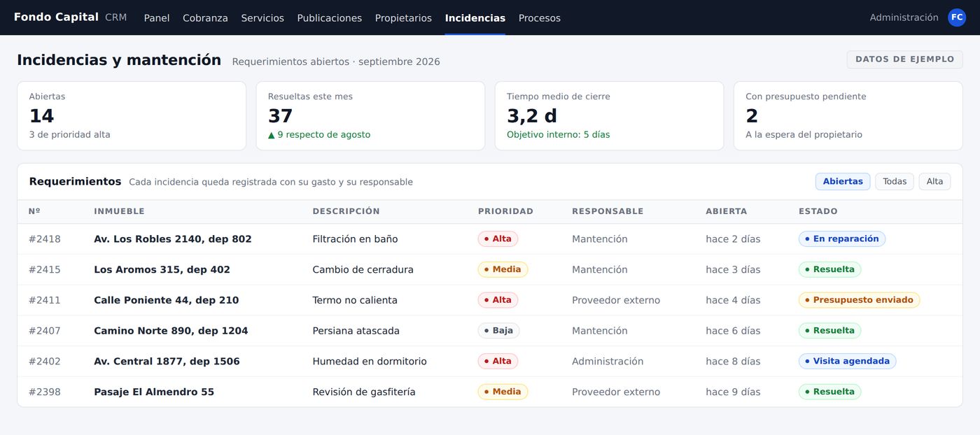Image resolution: width=980 pixels, height=435 pixels.
Task: Sort by the RESPONSABLE column header
Action: pos(608,211)
